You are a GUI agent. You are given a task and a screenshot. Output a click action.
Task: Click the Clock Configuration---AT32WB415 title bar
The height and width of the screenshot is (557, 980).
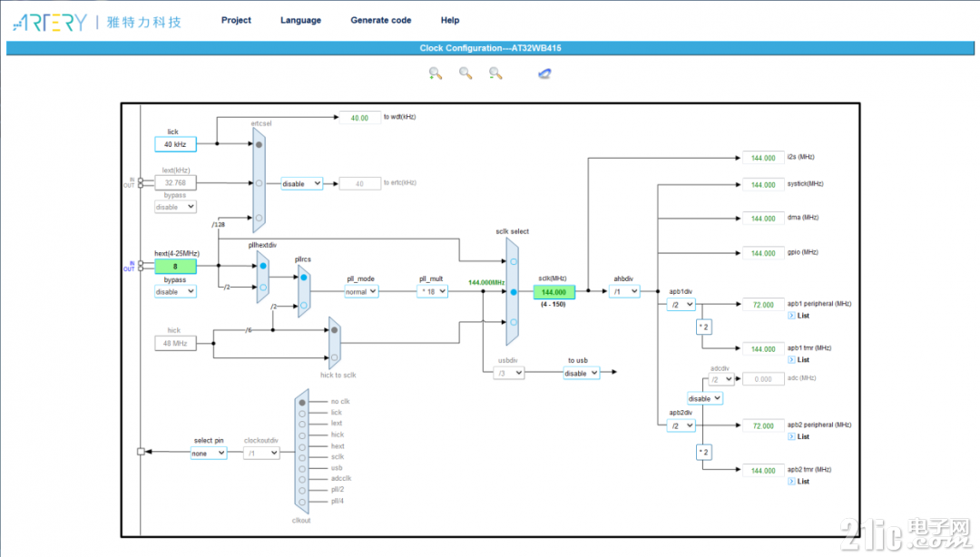pyautogui.click(x=490, y=48)
